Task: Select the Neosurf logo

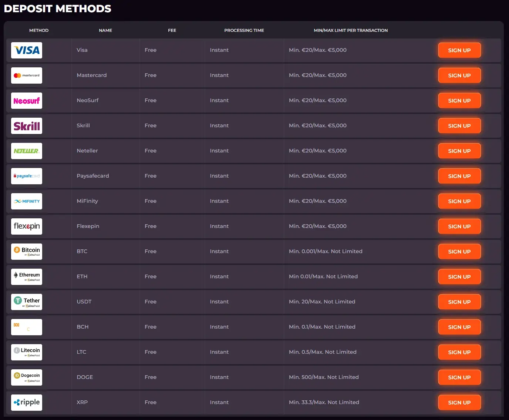Action: [27, 101]
